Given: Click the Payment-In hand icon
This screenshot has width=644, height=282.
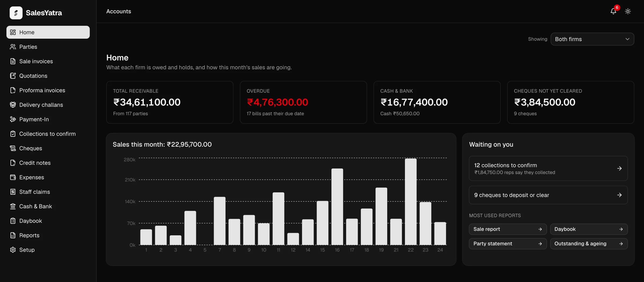Looking at the screenshot, I should [x=13, y=119].
